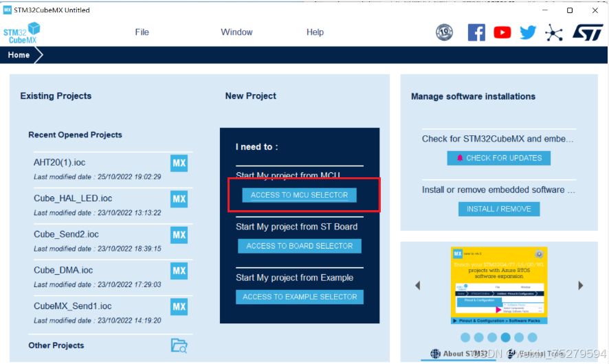Image resolution: width=609 pixels, height=364 pixels.
Task: Click INSTALL / REMOVE button
Action: pos(499,209)
